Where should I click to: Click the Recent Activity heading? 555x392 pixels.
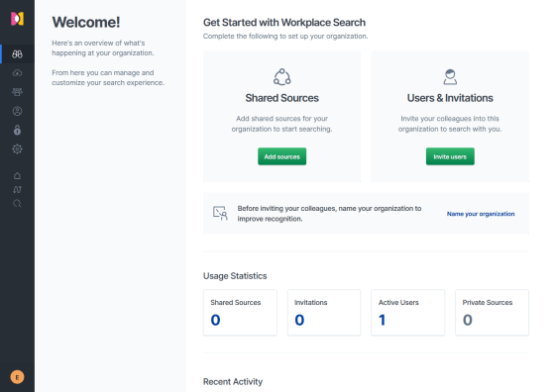[233, 382]
